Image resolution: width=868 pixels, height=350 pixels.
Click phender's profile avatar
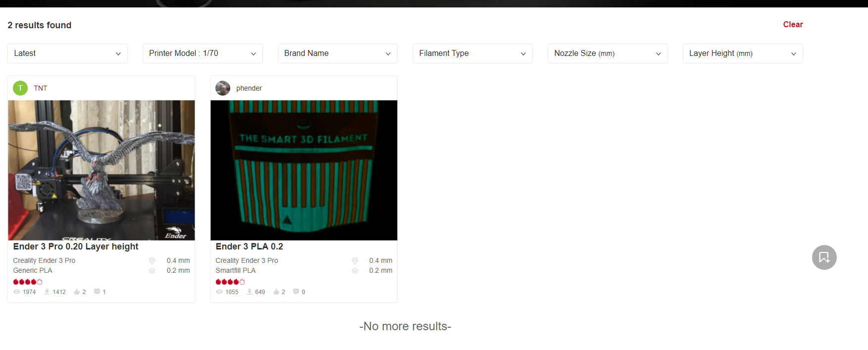[x=223, y=88]
